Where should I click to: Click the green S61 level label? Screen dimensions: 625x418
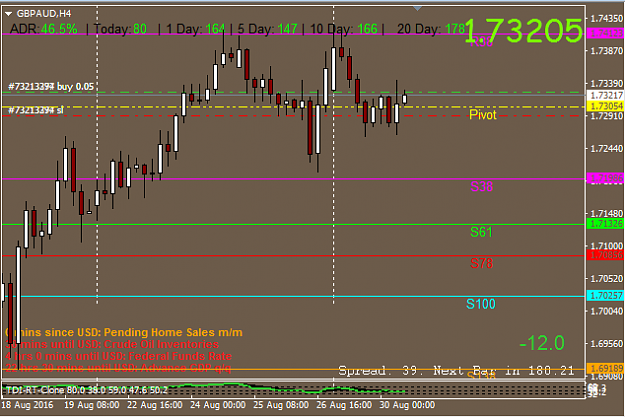click(x=481, y=232)
